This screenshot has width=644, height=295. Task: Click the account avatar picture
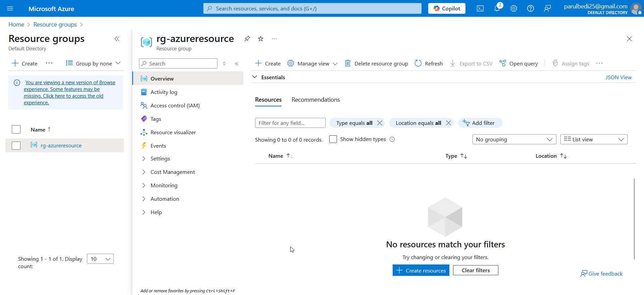[636, 8]
